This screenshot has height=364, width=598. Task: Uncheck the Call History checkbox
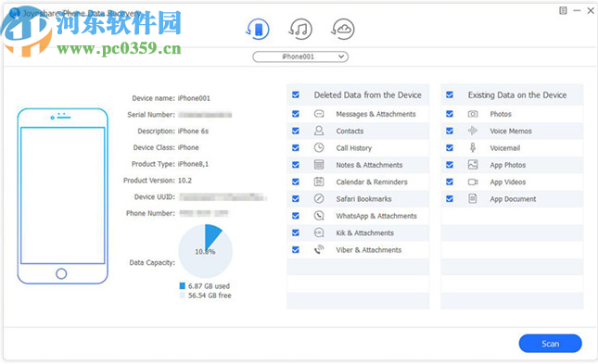pos(296,148)
